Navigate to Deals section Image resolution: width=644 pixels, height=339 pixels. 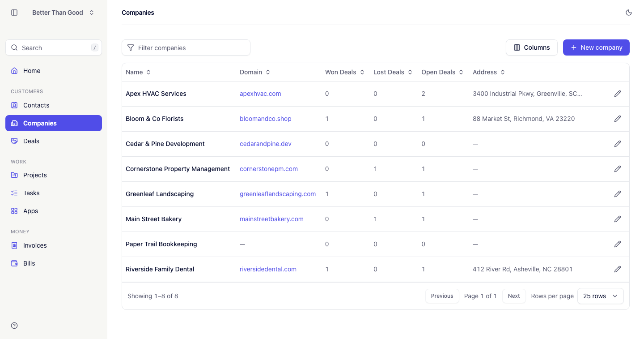coord(54,141)
